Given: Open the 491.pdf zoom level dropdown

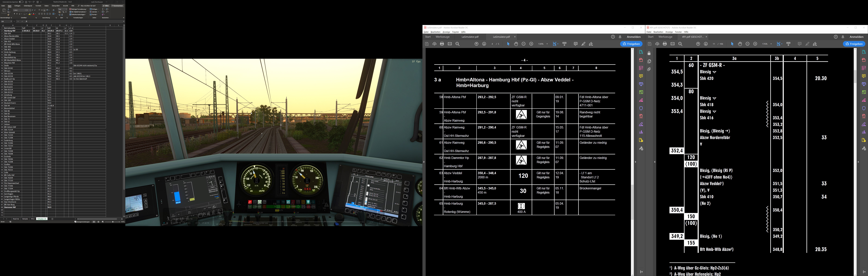Looking at the screenshot, I should tap(771, 44).
